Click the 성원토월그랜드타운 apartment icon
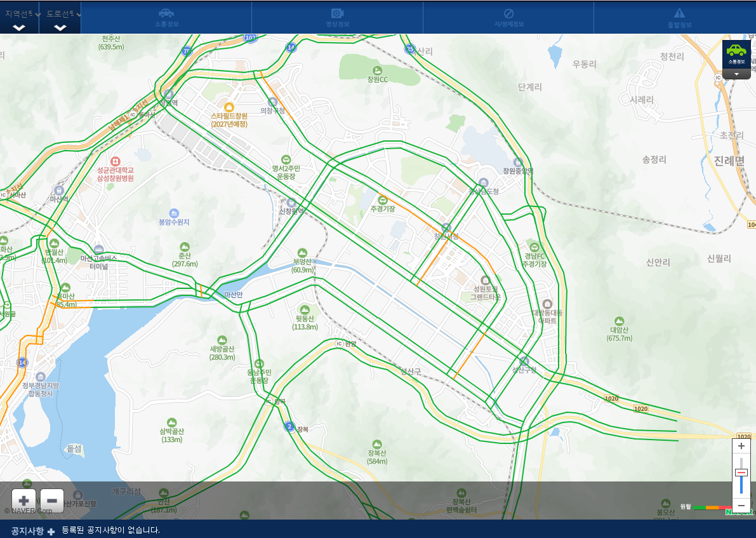The height and width of the screenshot is (538, 756). point(486,280)
